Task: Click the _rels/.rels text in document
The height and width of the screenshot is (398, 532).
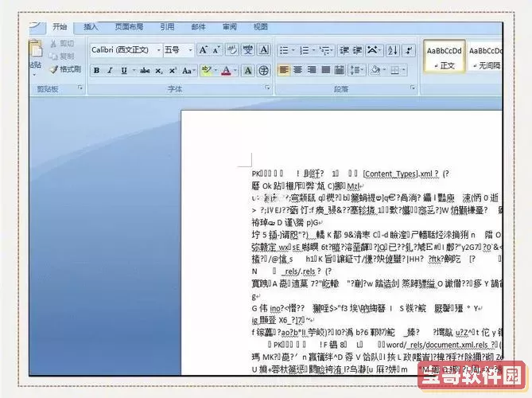Action: pyautogui.click(x=298, y=271)
